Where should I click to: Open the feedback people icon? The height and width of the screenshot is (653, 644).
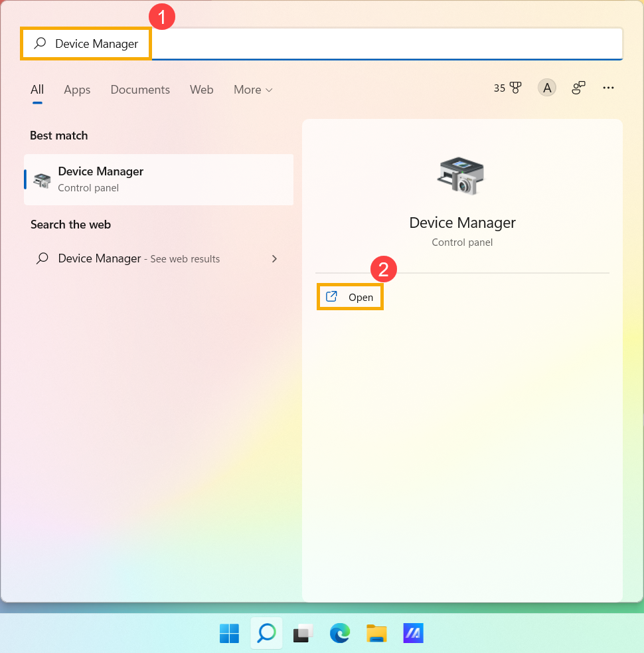pos(578,88)
